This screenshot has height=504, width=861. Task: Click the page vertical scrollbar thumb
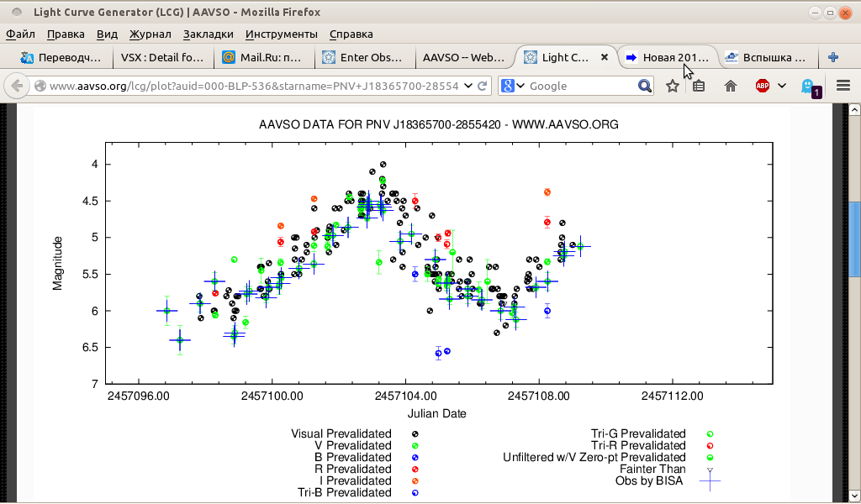(854, 238)
